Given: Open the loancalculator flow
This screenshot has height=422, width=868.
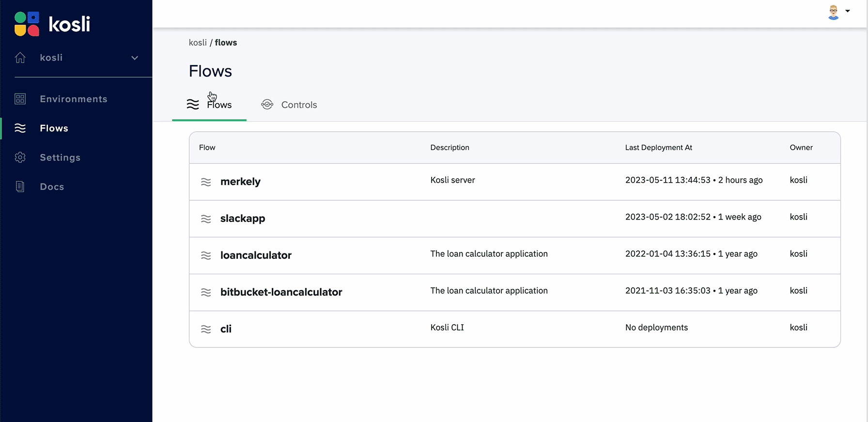Looking at the screenshot, I should (x=256, y=255).
